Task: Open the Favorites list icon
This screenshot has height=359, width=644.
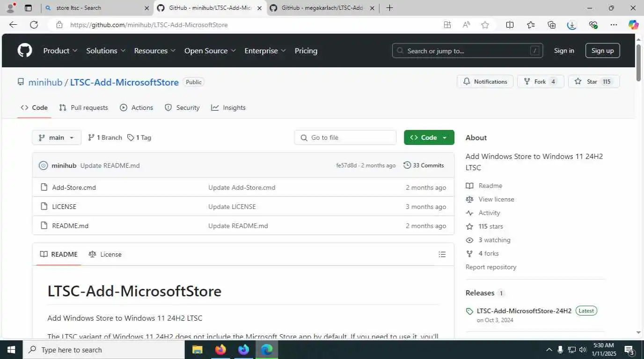Action: coord(531,25)
